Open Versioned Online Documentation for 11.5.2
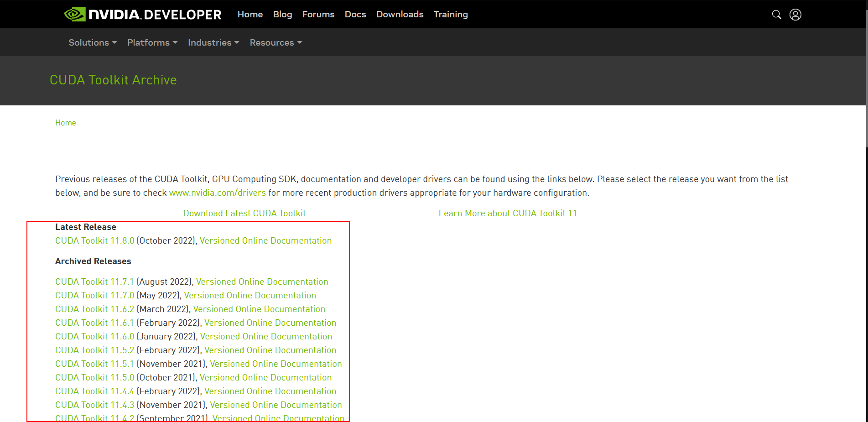868x422 pixels. [270, 350]
